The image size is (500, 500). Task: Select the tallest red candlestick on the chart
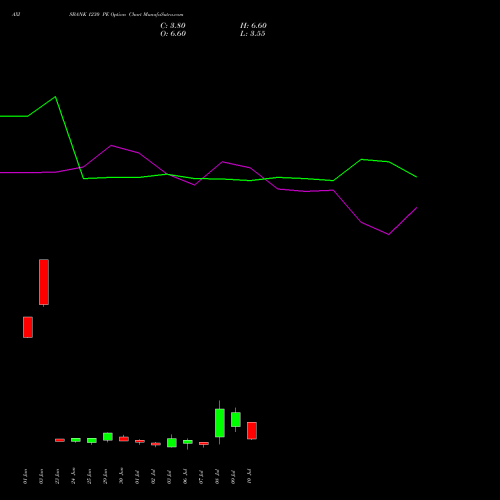(44, 282)
